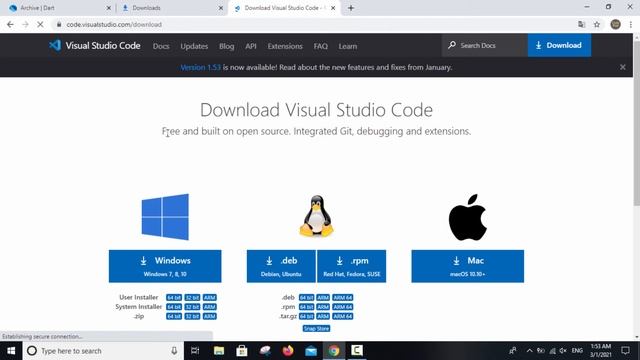Open the Camtasia app on the taskbar
Screen dimensions: 640x360
357,351
